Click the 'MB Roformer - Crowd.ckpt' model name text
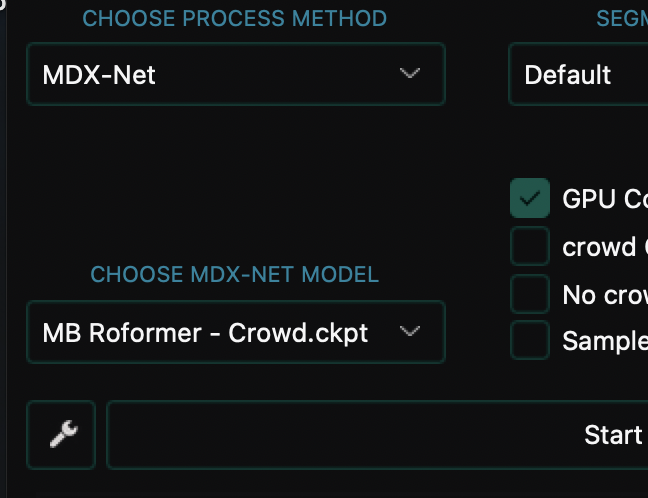Image resolution: width=648 pixels, height=498 pixels. tap(205, 332)
